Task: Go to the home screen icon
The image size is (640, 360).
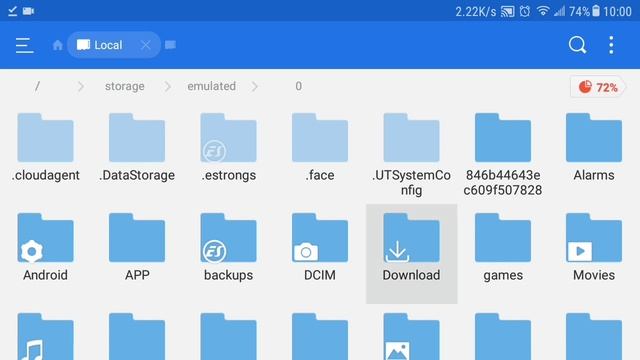Action: (58, 45)
